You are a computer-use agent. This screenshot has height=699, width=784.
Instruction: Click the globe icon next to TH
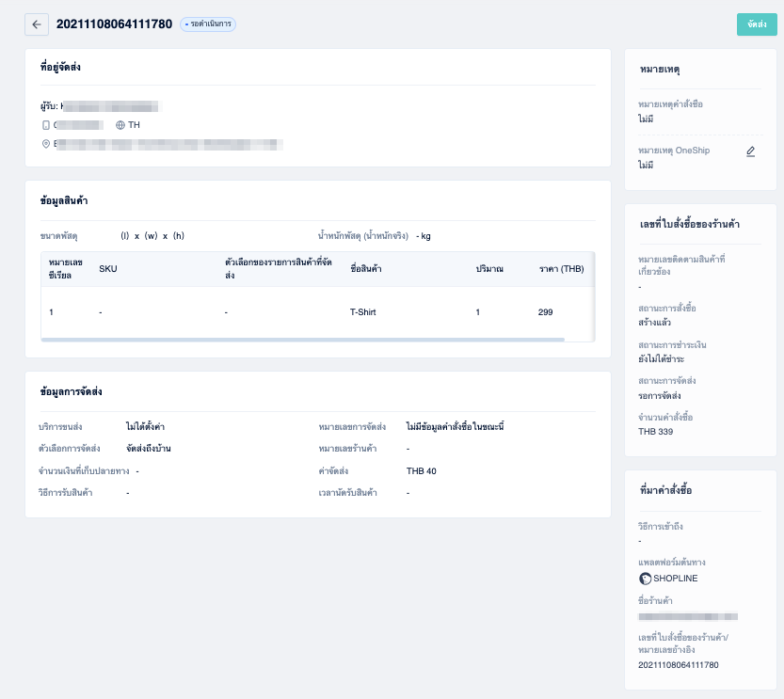click(120, 125)
